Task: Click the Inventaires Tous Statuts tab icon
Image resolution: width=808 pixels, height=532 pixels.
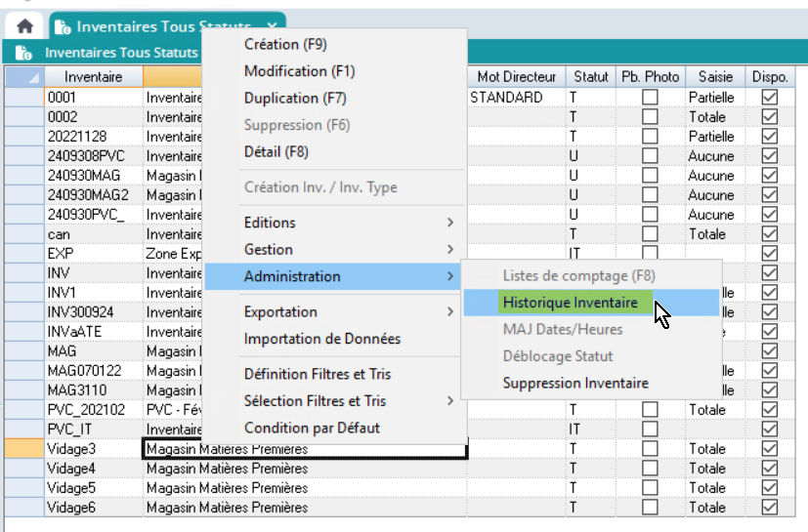Action: (x=63, y=26)
